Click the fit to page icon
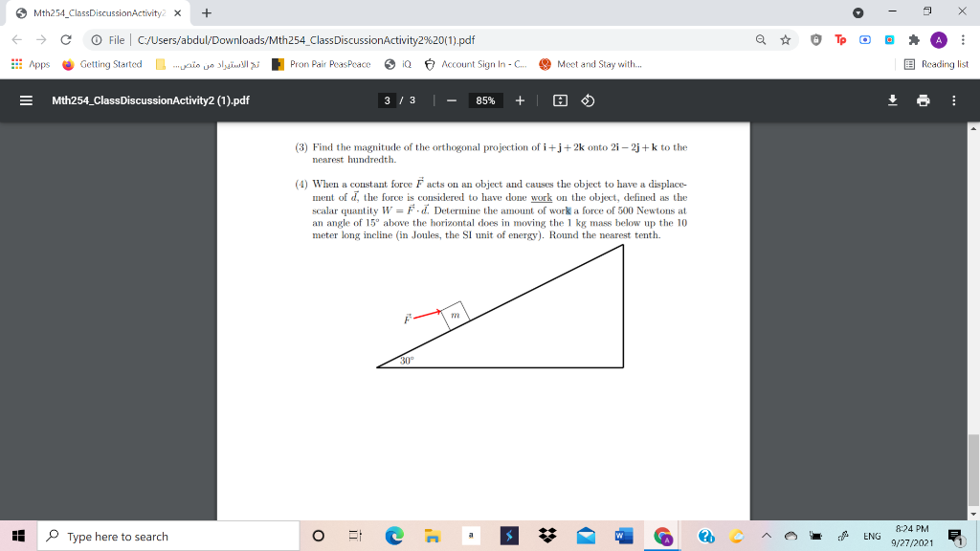The image size is (980, 551). [561, 99]
